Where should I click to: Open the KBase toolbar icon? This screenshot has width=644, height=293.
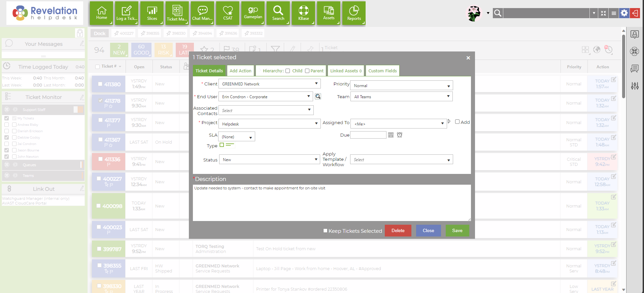click(303, 13)
